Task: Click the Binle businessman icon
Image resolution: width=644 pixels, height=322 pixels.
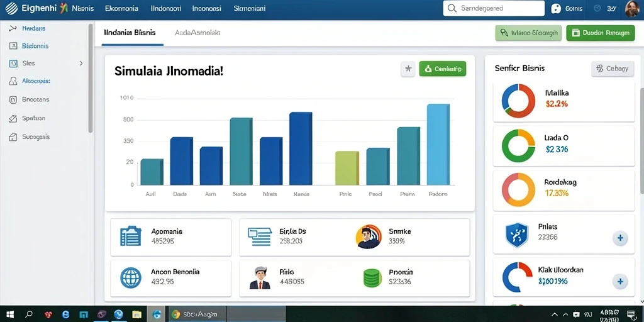Action: [x=260, y=277]
